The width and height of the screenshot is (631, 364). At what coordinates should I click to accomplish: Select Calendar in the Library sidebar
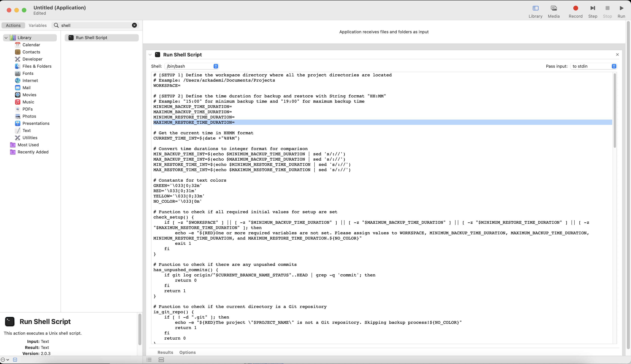31,45
